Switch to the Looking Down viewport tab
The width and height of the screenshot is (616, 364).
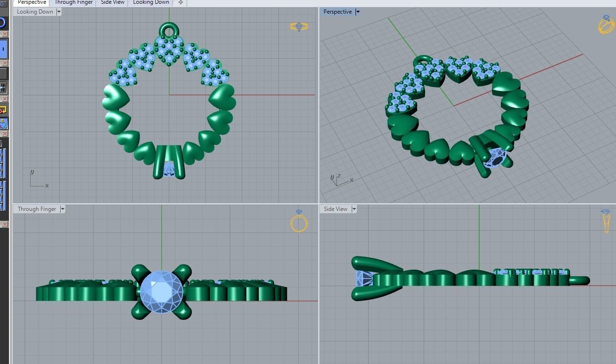click(x=151, y=2)
